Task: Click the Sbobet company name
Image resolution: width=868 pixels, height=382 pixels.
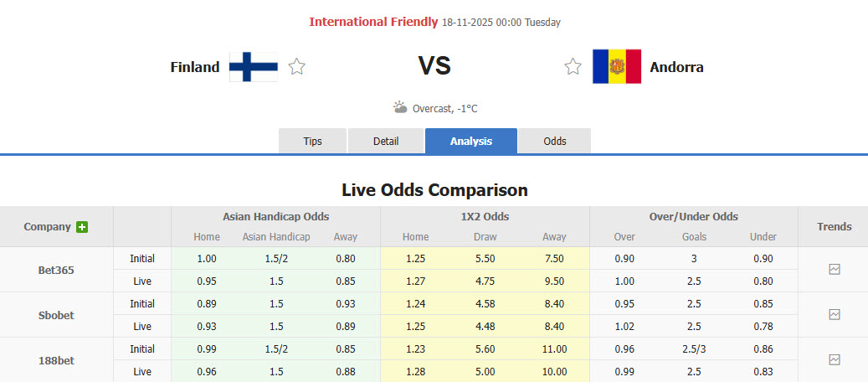Action: [x=56, y=315]
